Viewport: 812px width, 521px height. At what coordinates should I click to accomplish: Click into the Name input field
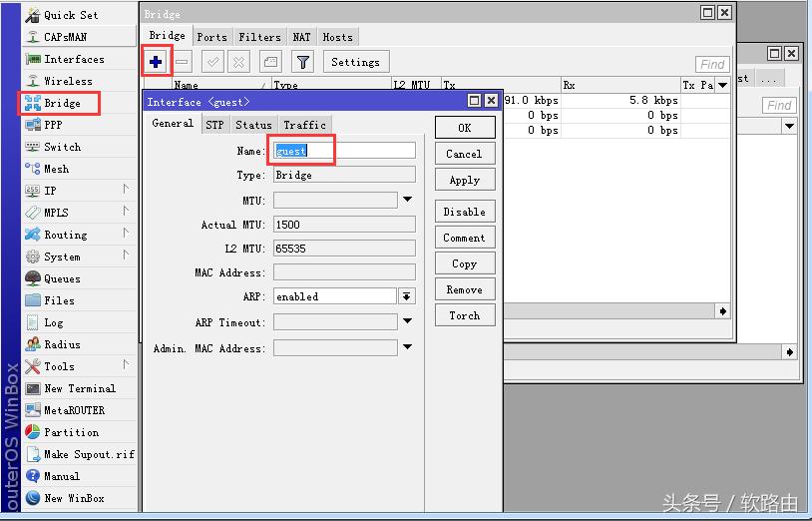[x=344, y=151]
